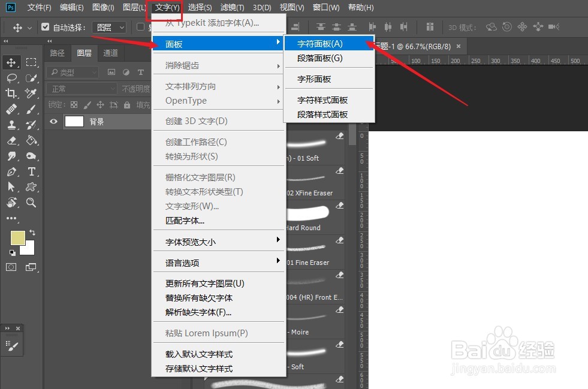Viewport: 588px width, 389px height.
Task: Open the 编辑(E) menu
Action: pyautogui.click(x=71, y=8)
